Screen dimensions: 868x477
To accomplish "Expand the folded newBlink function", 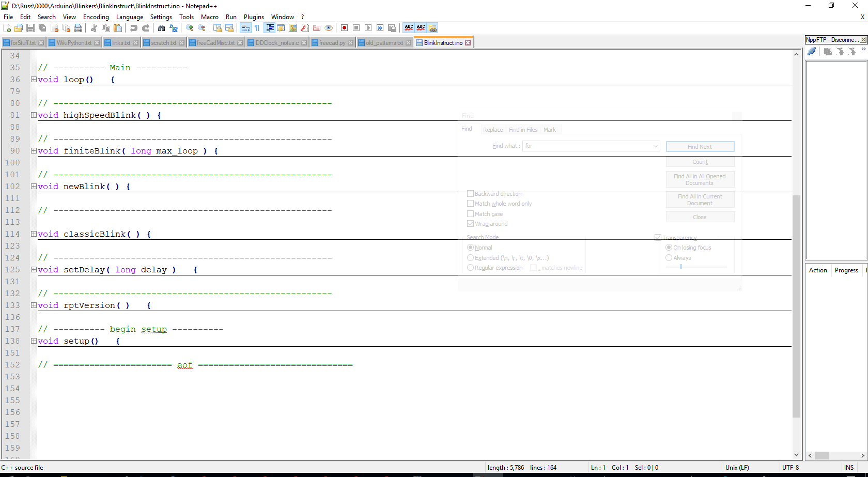I will 34,187.
